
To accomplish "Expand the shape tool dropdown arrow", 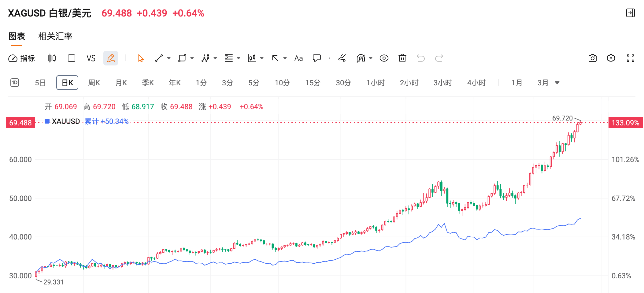I will click(x=192, y=58).
